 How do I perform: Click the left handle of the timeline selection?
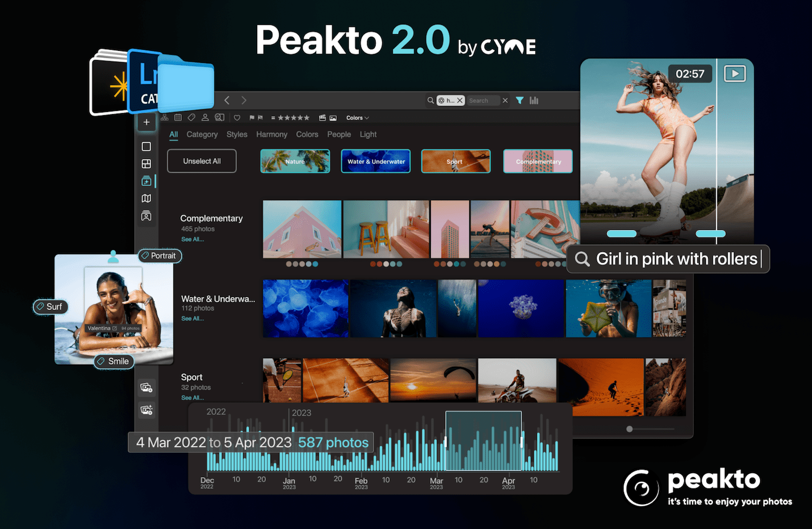click(446, 442)
